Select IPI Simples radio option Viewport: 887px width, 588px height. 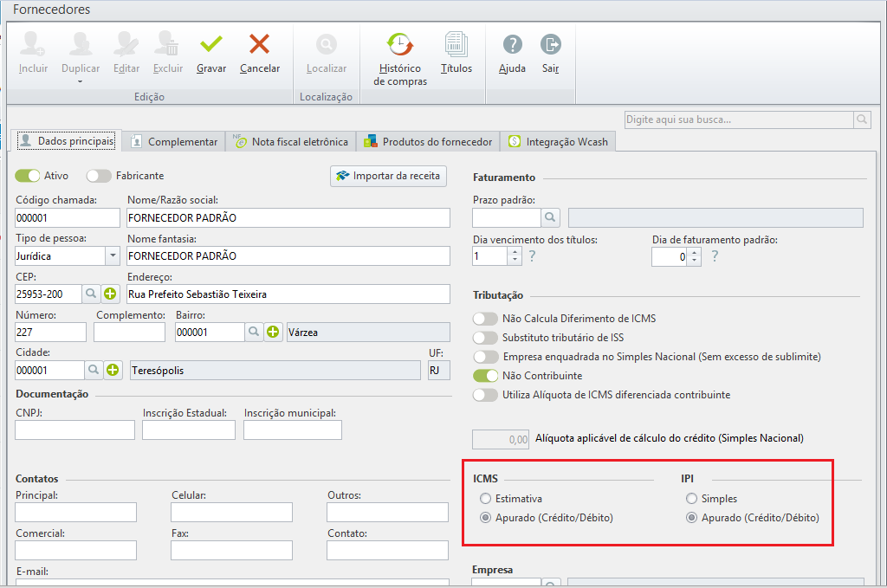coord(691,499)
